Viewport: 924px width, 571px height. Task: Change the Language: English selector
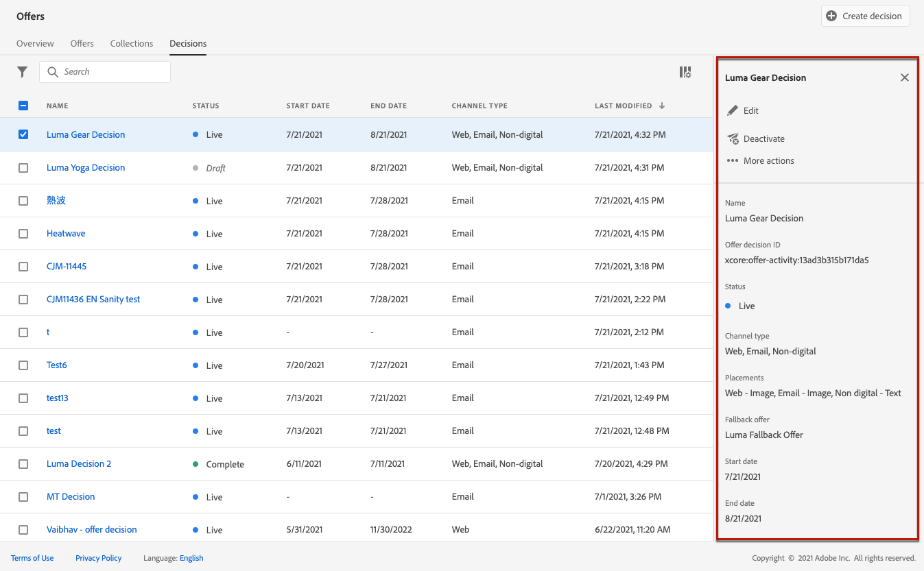(x=191, y=558)
